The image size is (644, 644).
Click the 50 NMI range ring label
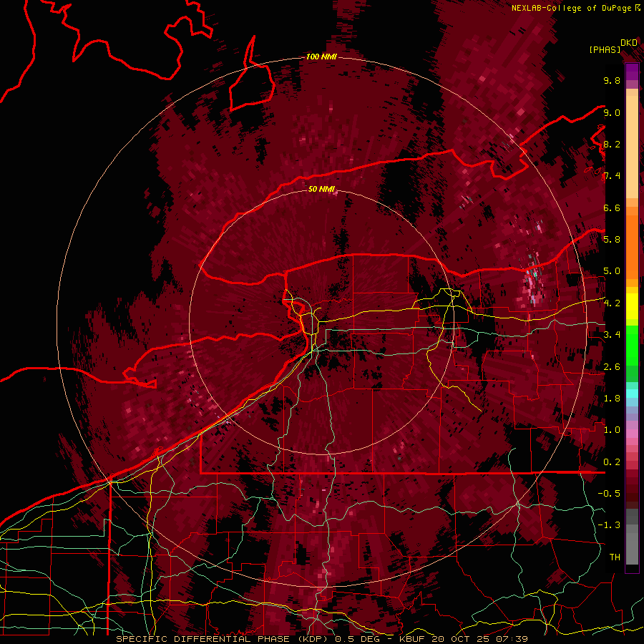[x=321, y=189]
